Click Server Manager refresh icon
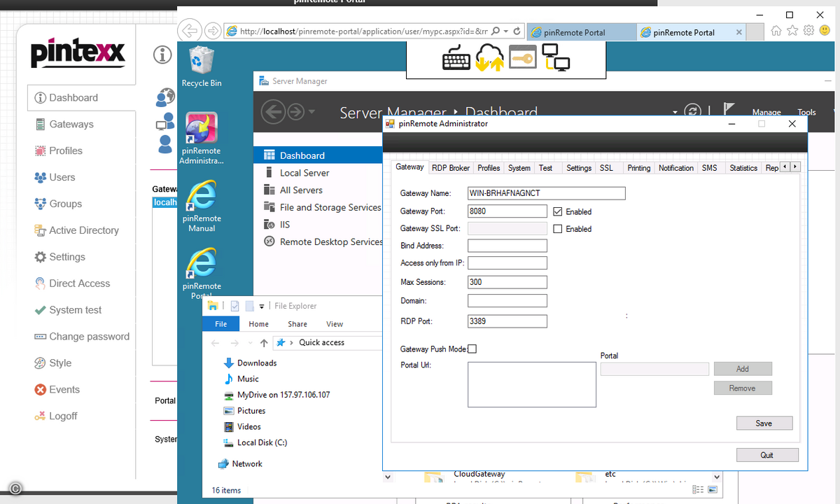 coord(692,111)
